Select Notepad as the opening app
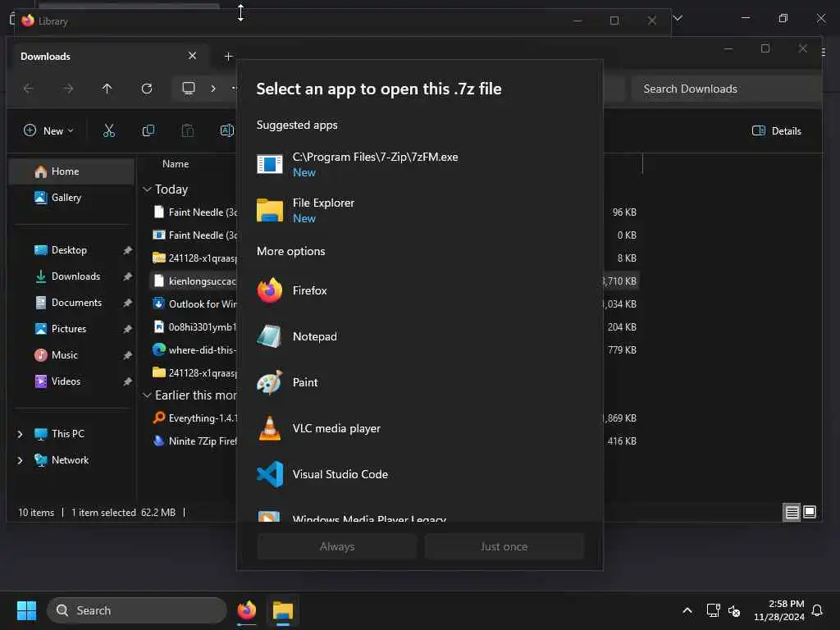840x630 pixels. pyautogui.click(x=419, y=336)
